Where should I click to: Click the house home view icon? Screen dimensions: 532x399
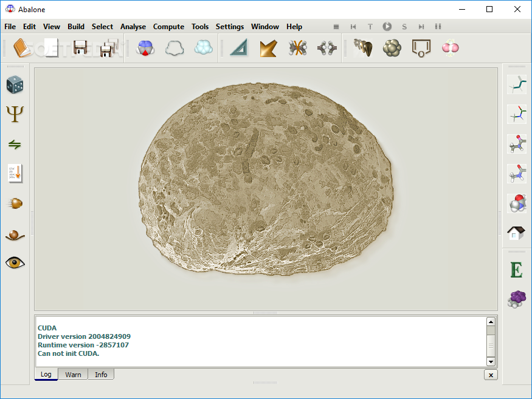click(x=516, y=233)
